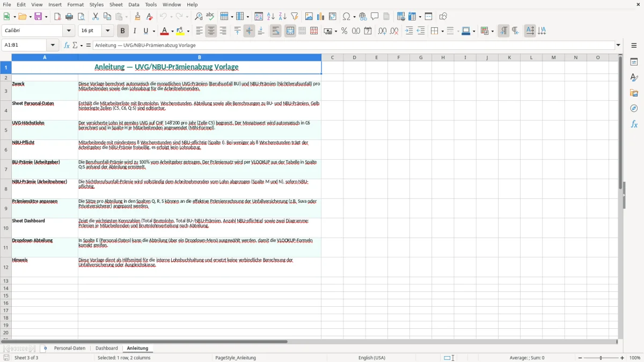Open sidebar Functions deck
This screenshot has width=644, height=362.
pyautogui.click(x=634, y=124)
